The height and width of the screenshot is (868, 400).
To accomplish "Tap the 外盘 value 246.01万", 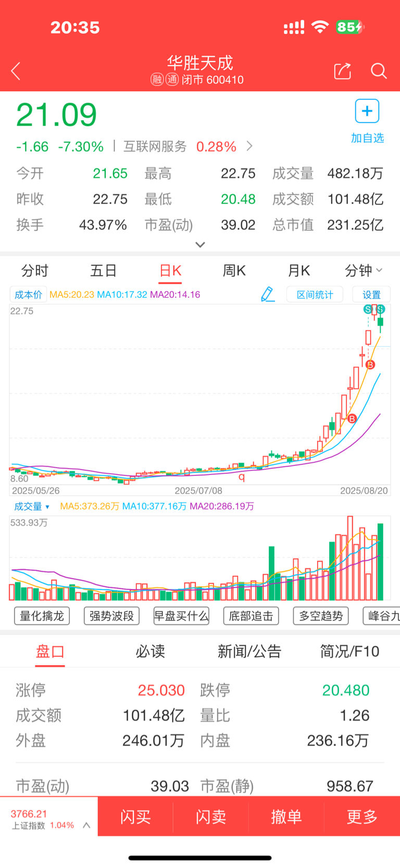I will (154, 740).
